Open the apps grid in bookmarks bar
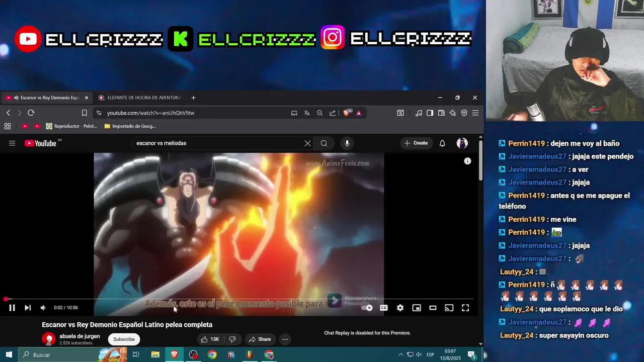Screen dimensions: 644x362 (x=8, y=126)
